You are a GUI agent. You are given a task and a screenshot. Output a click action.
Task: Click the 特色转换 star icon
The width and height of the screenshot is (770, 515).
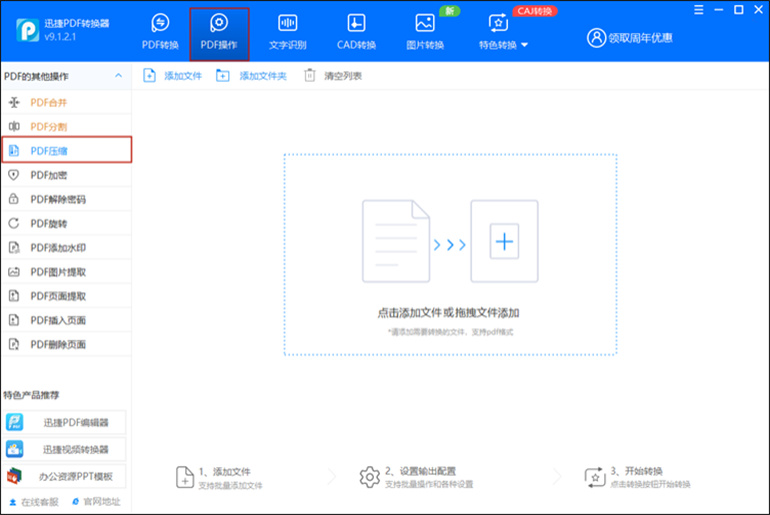pyautogui.click(x=498, y=23)
